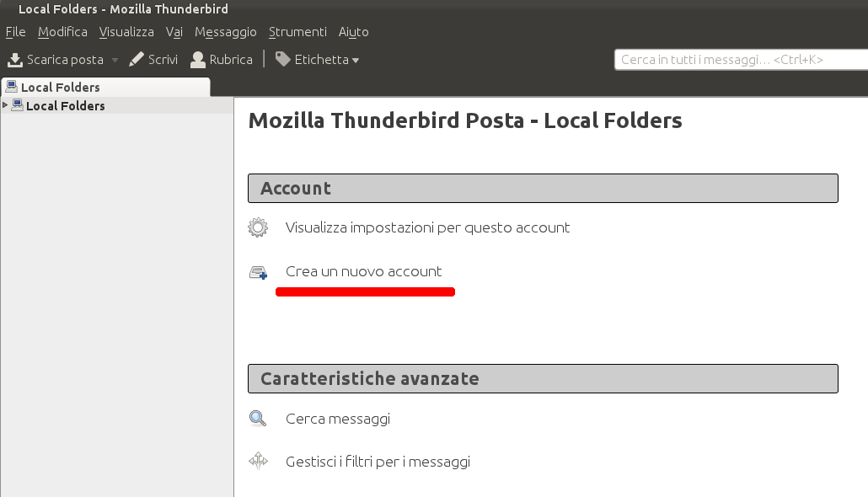
Task: Click the Cerca in tutti i messaggi field
Action: pyautogui.click(x=741, y=60)
